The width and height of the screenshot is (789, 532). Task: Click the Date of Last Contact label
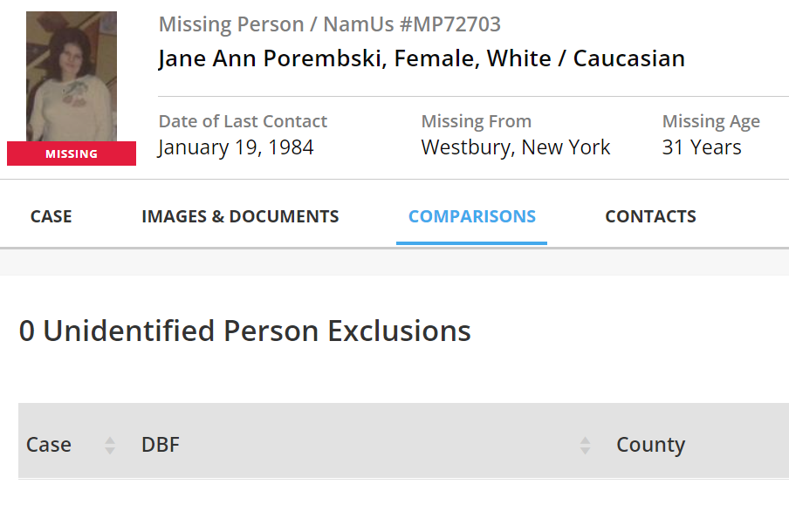243,121
